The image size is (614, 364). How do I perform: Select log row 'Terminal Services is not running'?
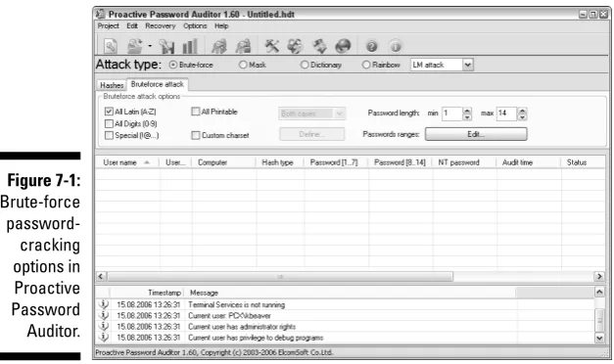pos(346,304)
